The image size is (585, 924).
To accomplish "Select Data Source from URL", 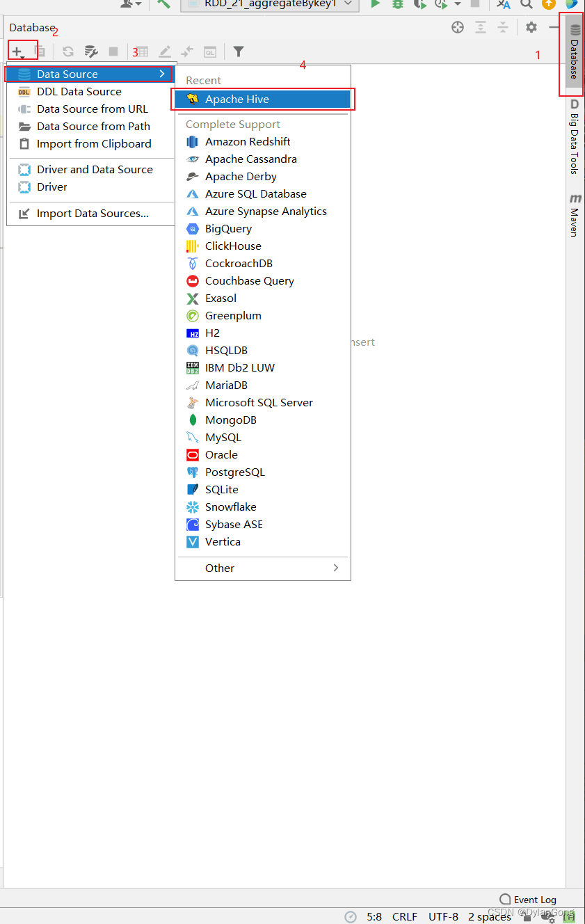I will click(x=90, y=109).
